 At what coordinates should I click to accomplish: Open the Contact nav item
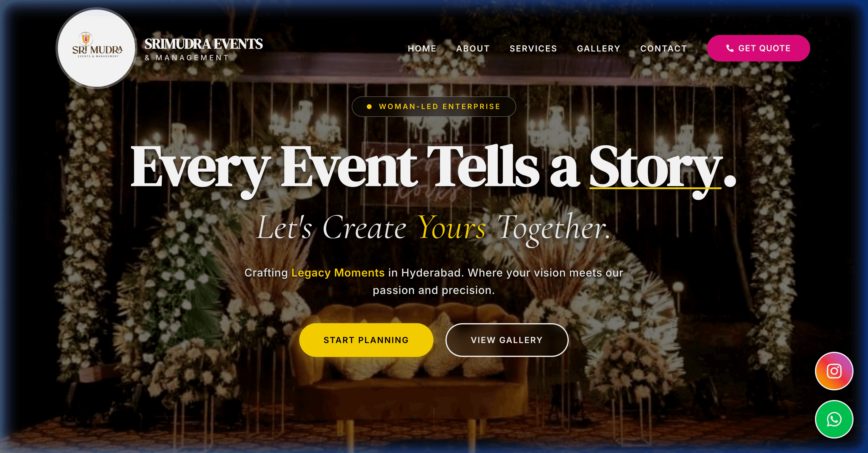pos(663,48)
